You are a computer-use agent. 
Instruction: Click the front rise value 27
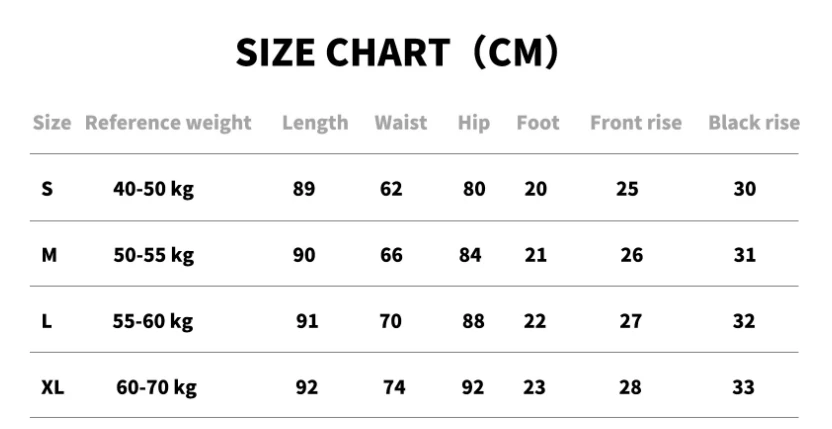(631, 321)
